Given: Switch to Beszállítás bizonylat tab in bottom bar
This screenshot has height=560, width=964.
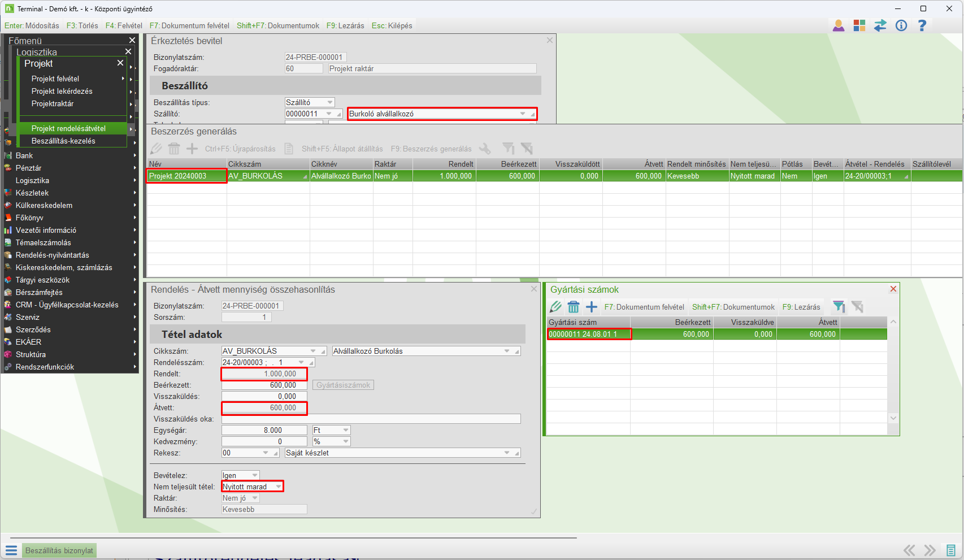Looking at the screenshot, I should (x=59, y=550).
